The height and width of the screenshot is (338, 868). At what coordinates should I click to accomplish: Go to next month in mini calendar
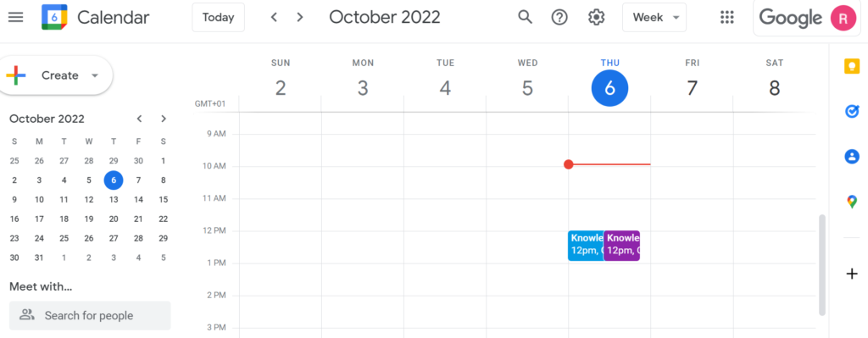[164, 119]
